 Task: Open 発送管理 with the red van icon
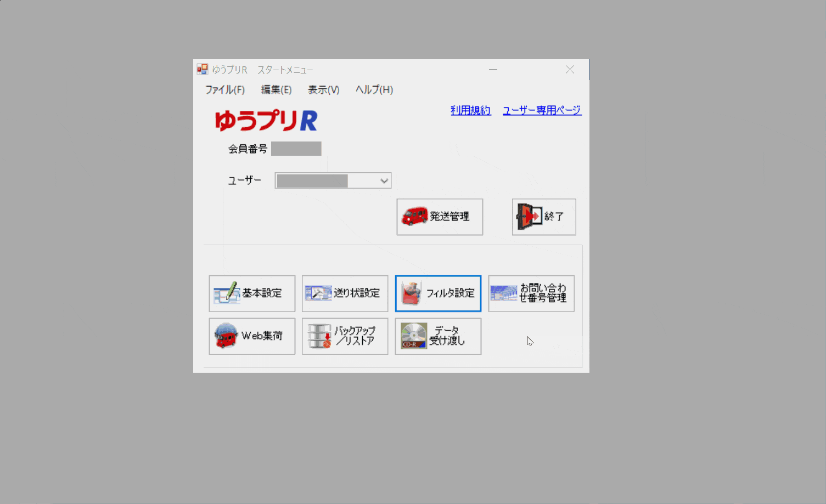[x=440, y=217]
